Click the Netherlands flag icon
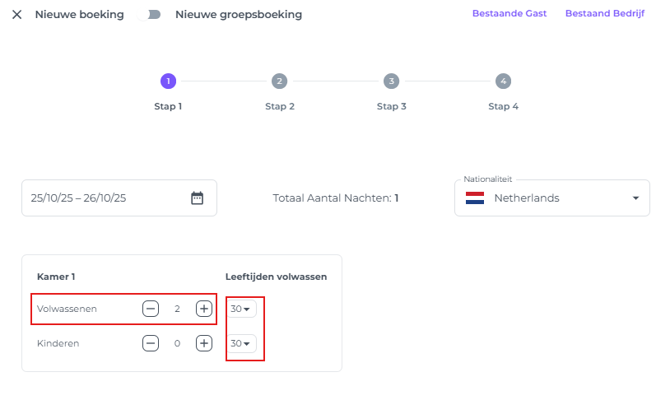This screenshot has width=670, height=414. 475,198
